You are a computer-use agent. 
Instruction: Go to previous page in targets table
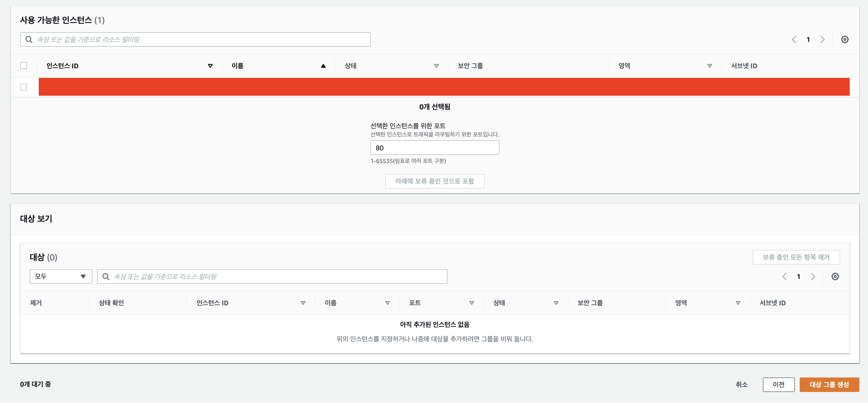[784, 277]
